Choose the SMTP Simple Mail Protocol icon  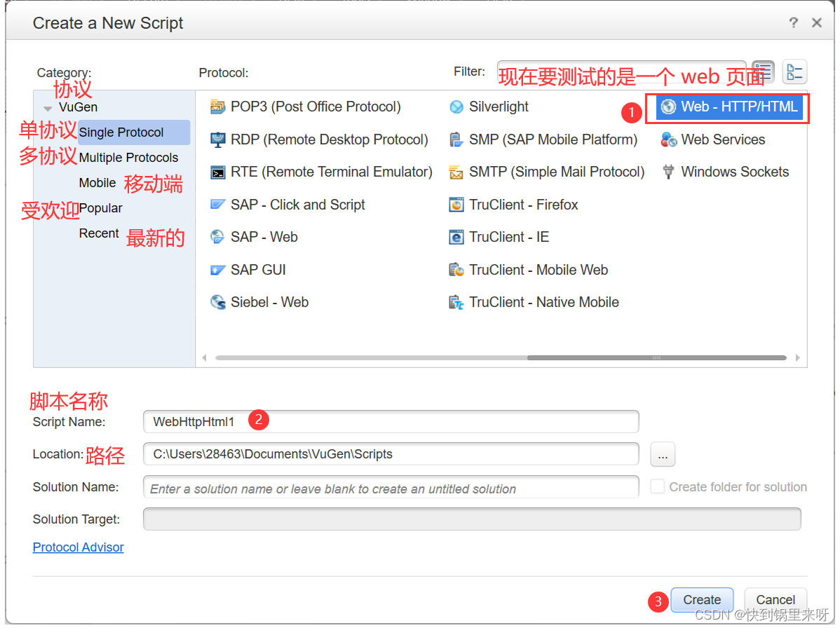[456, 172]
